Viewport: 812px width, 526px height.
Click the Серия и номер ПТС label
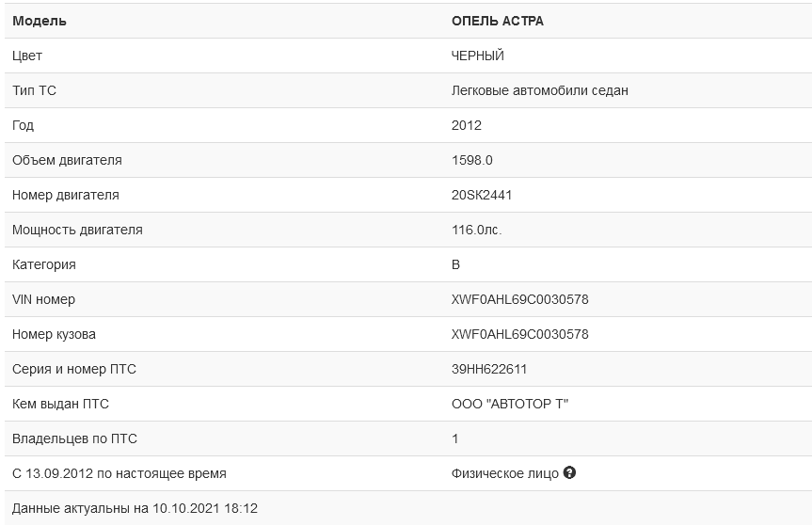(74, 369)
